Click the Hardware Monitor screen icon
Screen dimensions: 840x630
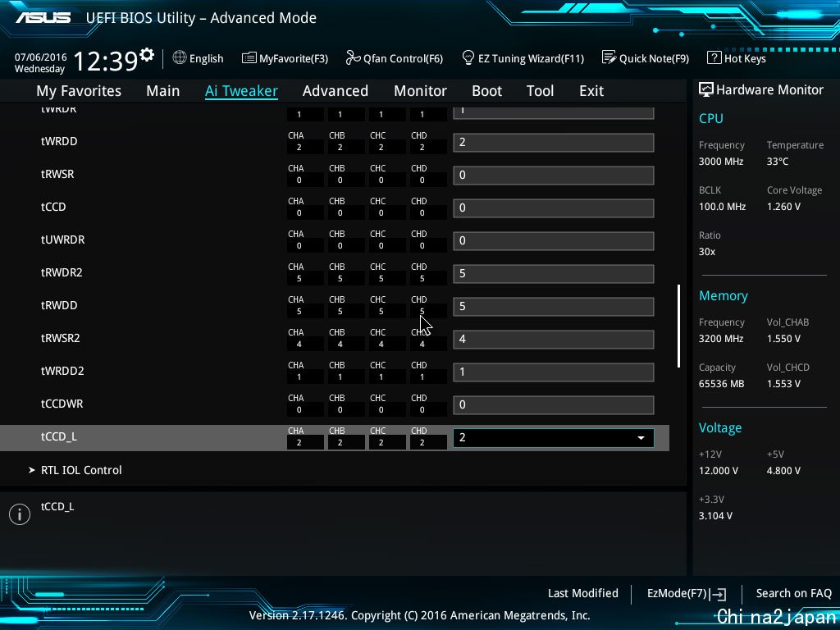706,89
